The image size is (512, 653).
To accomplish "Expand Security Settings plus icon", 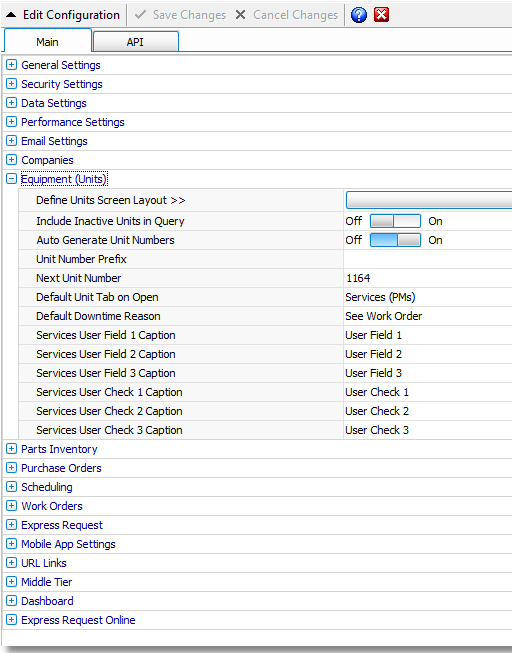I will pyautogui.click(x=12, y=84).
